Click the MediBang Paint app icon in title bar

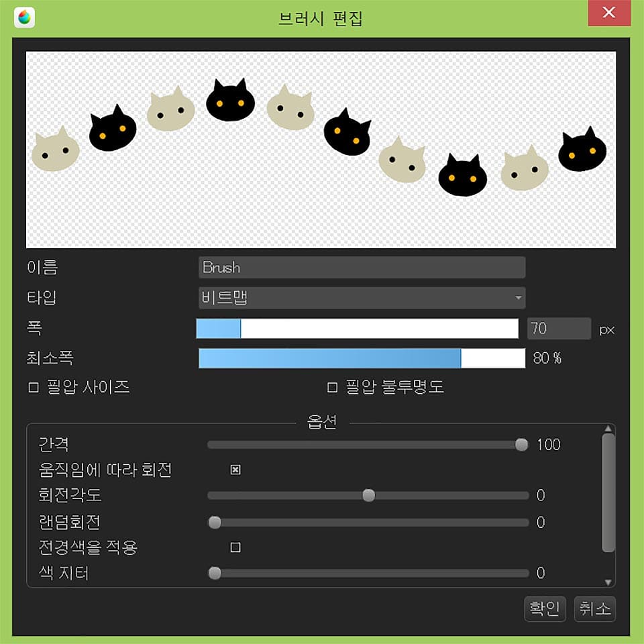24,17
